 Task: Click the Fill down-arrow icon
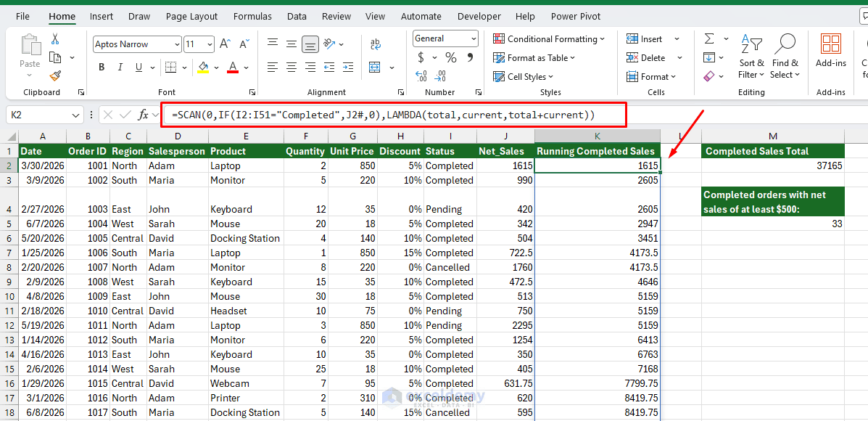(x=708, y=57)
